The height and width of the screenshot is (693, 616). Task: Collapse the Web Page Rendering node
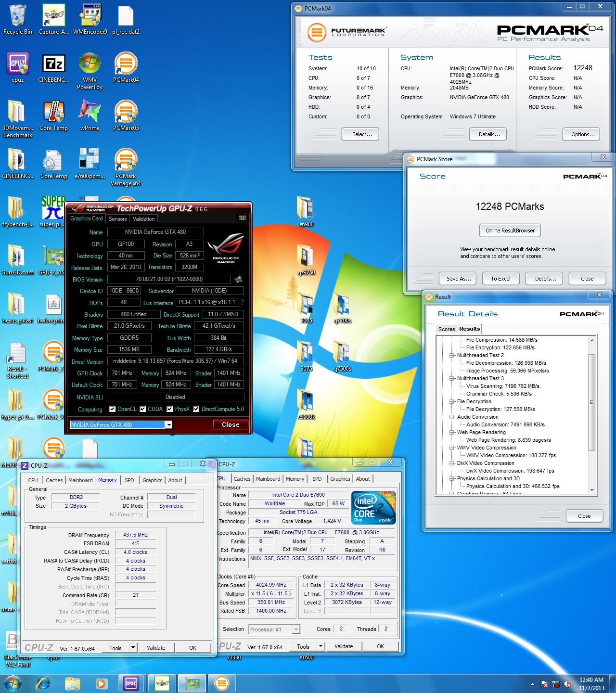click(x=452, y=432)
